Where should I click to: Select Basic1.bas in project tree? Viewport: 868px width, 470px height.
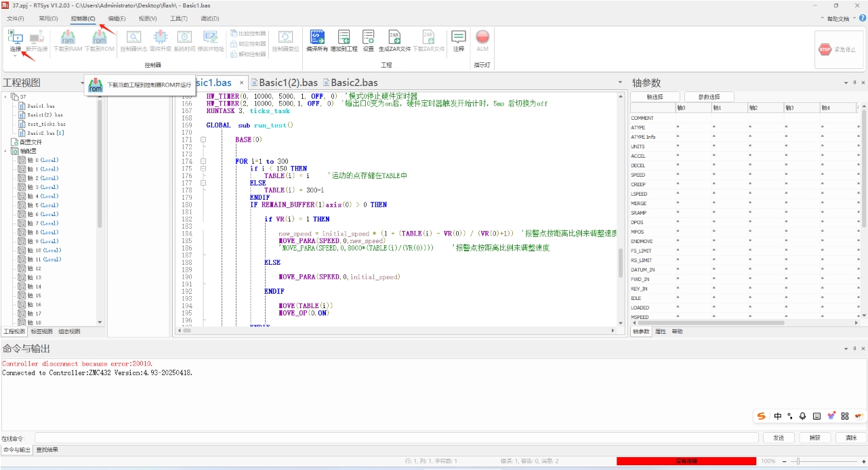click(x=41, y=106)
